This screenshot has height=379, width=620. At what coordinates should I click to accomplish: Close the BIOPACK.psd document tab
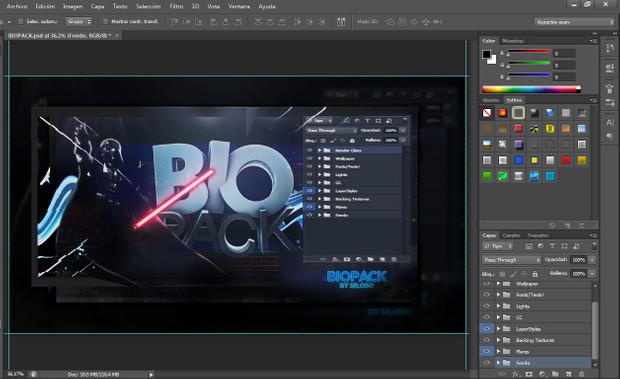coord(117,36)
